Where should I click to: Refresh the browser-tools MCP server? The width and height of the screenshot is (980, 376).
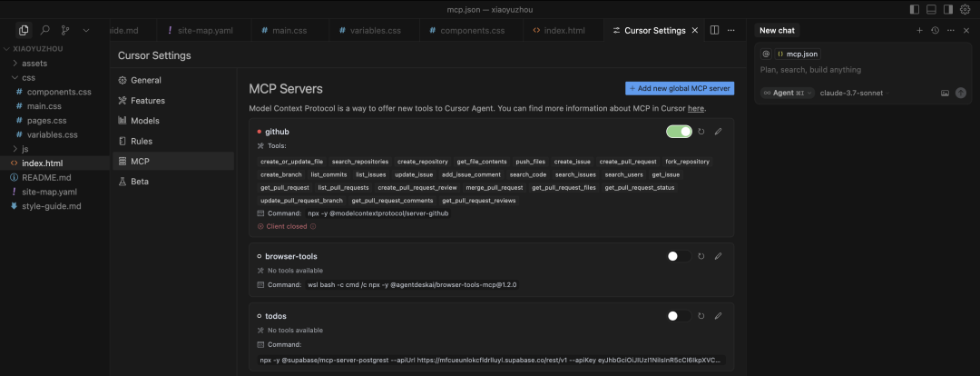tap(701, 256)
